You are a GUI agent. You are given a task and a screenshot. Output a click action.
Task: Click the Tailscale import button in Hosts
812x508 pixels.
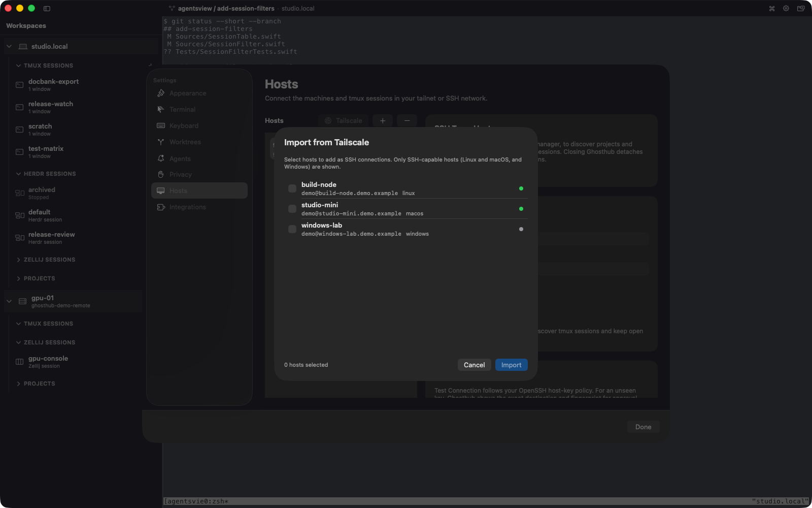pyautogui.click(x=344, y=120)
